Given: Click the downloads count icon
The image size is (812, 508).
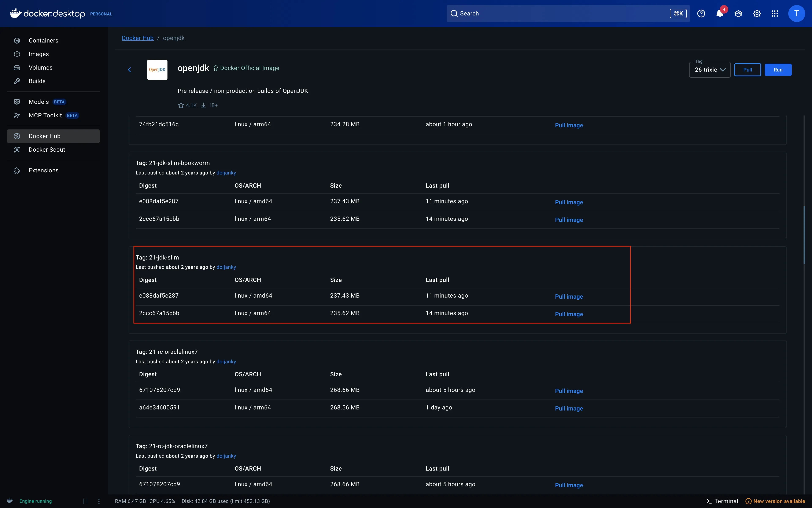Looking at the screenshot, I should [203, 105].
